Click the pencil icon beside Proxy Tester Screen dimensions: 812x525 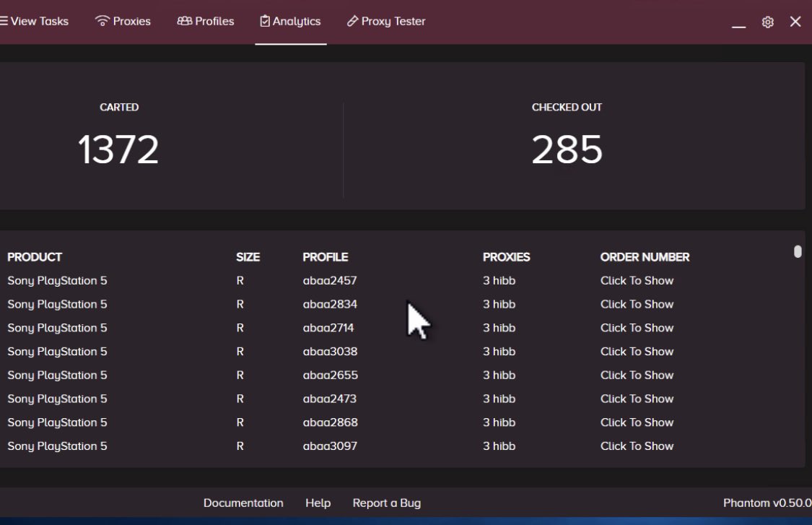coord(353,21)
